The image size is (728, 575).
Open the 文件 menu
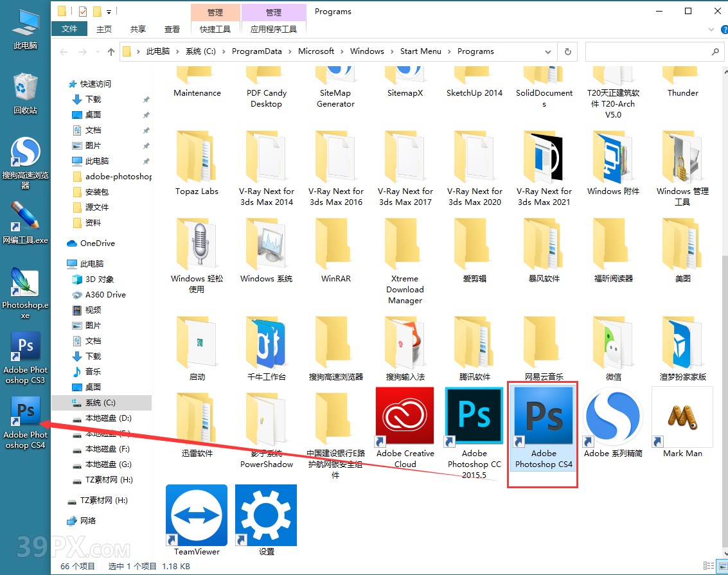click(69, 29)
